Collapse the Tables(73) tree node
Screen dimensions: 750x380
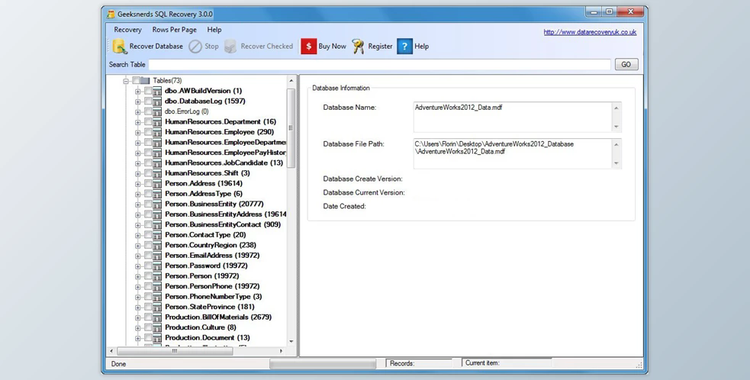126,81
